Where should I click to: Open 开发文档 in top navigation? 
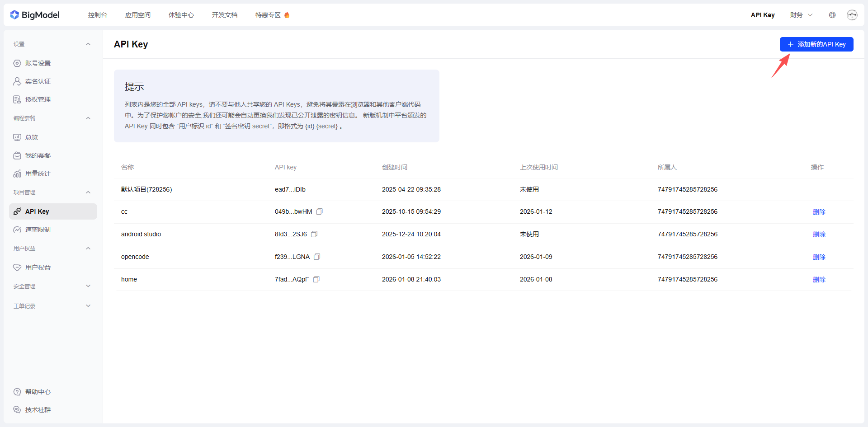pyautogui.click(x=225, y=15)
